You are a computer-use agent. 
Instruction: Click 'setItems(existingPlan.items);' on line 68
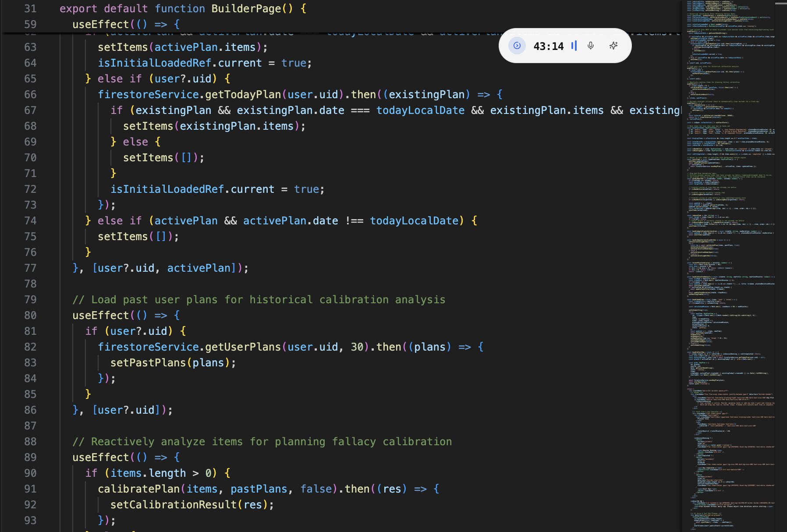[x=214, y=126]
